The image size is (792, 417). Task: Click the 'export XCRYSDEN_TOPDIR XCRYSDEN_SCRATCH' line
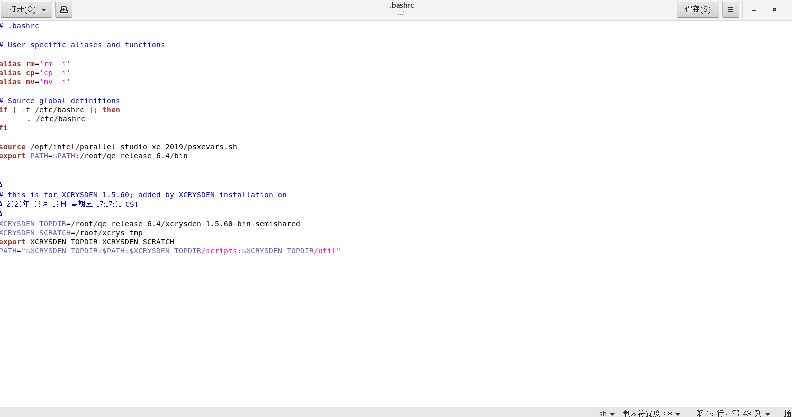click(x=87, y=242)
